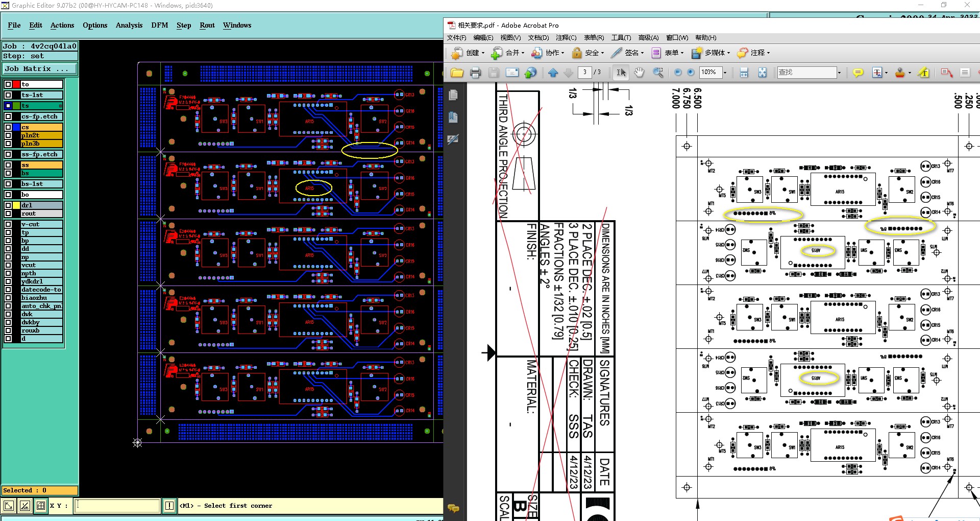Image resolution: width=980 pixels, height=521 pixels.
Task: Click the zoom in plus button
Action: 691,73
